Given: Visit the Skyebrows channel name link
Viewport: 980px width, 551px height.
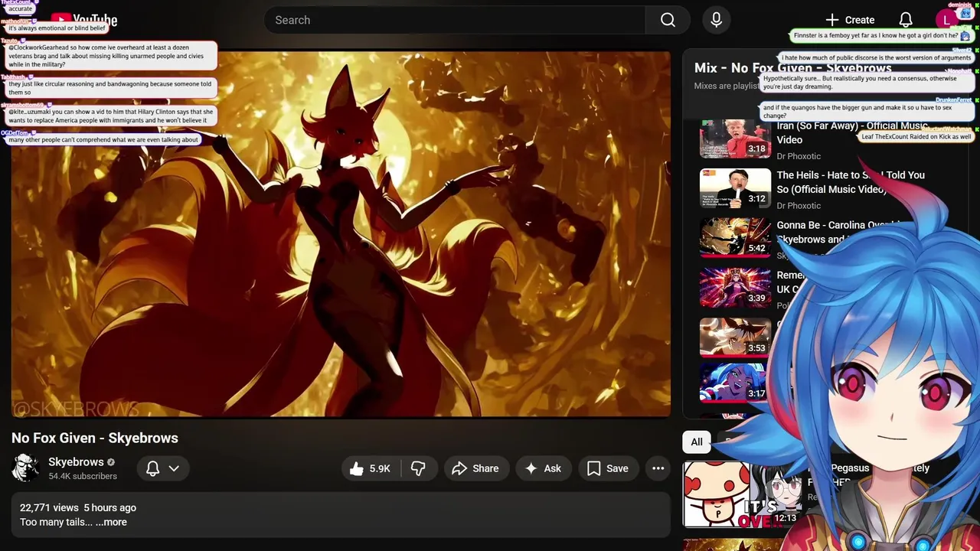Looking at the screenshot, I should pos(76,461).
